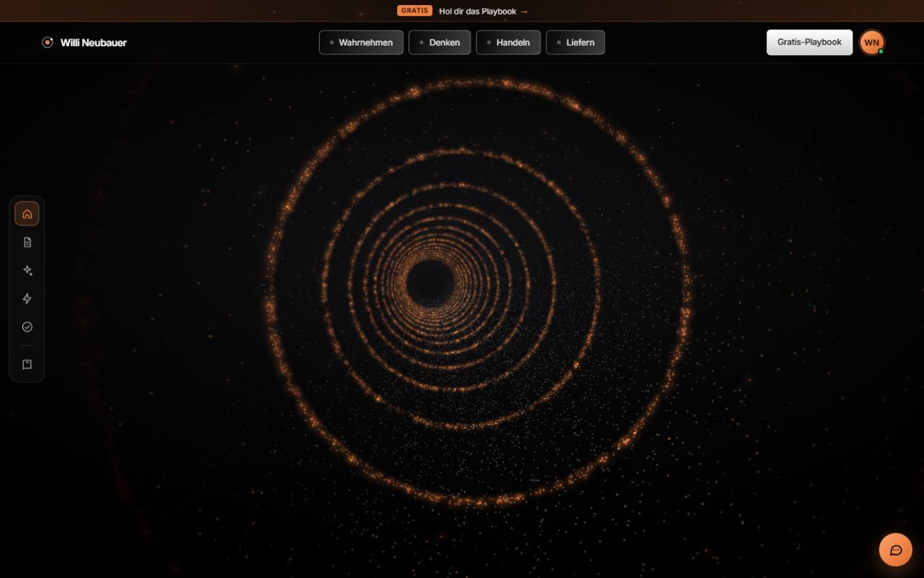Viewport: 924px width, 578px height.
Task: Select the Handeln nav item
Action: pyautogui.click(x=508, y=43)
